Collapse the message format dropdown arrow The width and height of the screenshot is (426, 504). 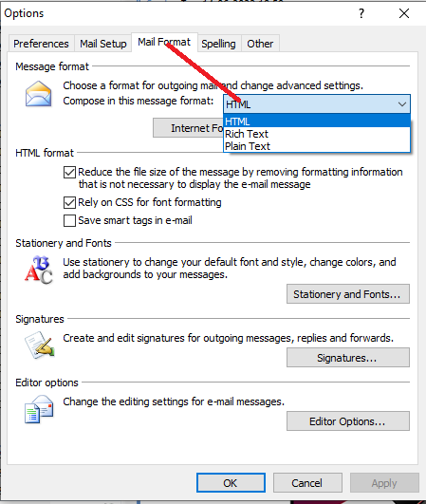coord(402,104)
